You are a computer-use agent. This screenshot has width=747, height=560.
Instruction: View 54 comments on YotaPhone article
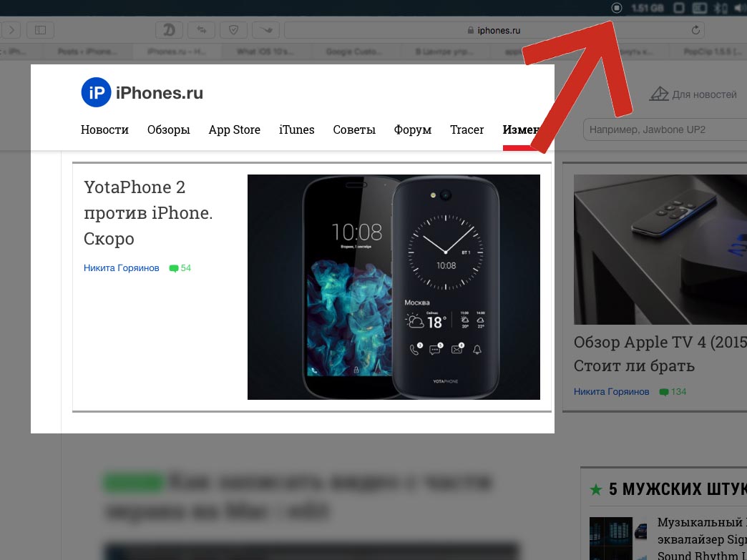coord(180,268)
